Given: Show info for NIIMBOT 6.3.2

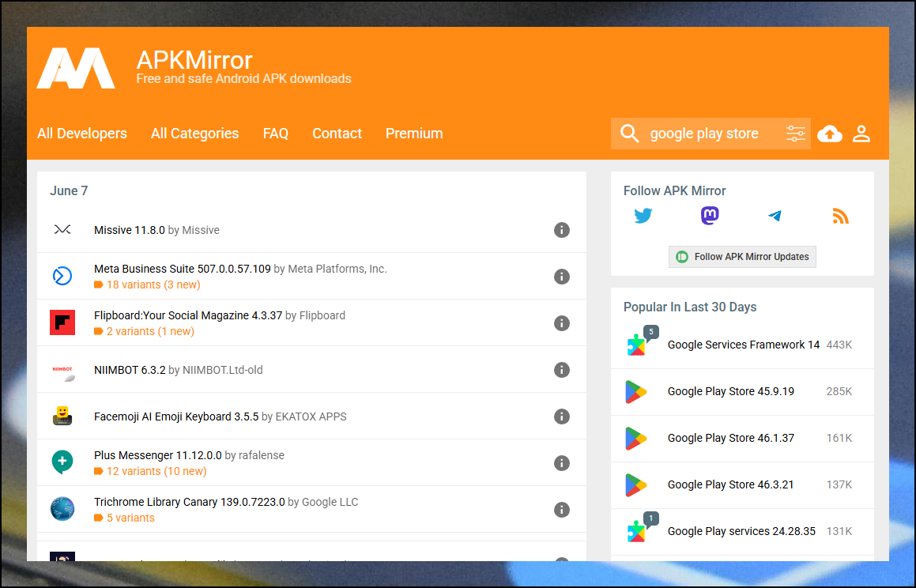Looking at the screenshot, I should click(x=561, y=370).
